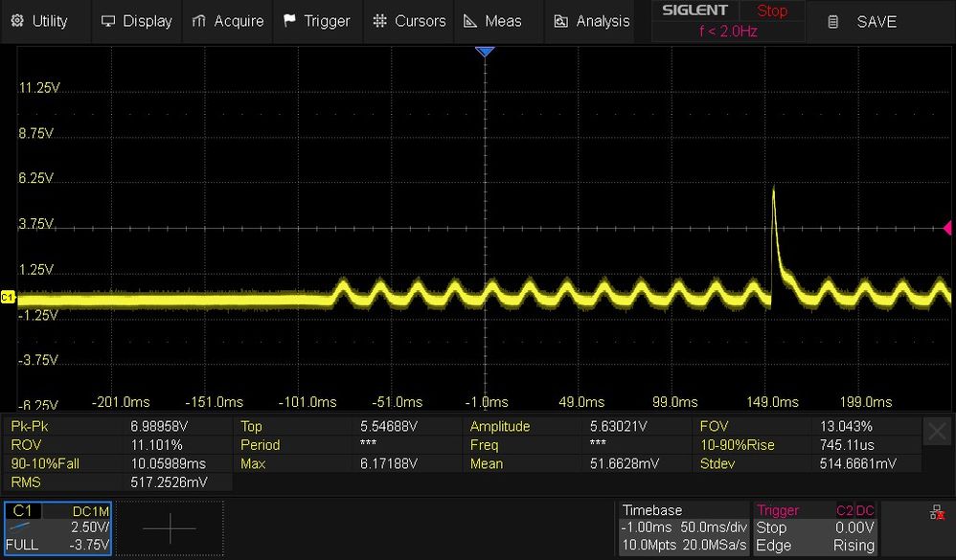Viewport: 956px width, 560px height.
Task: Click the Analysis chart icon
Action: (x=561, y=21)
